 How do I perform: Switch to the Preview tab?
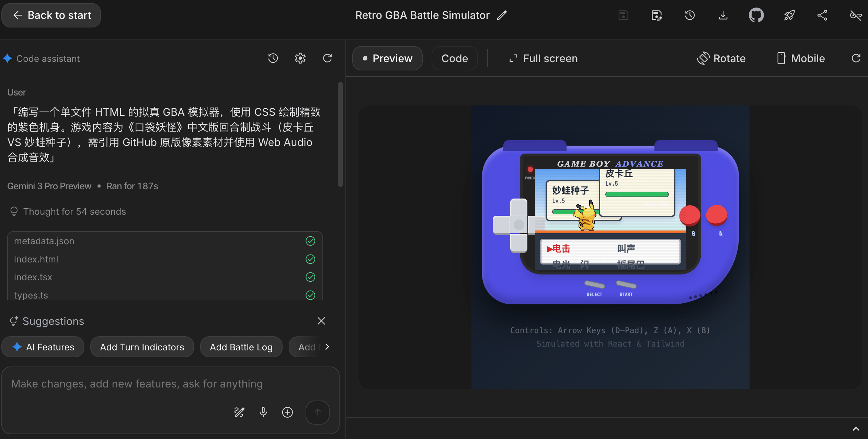click(x=387, y=58)
